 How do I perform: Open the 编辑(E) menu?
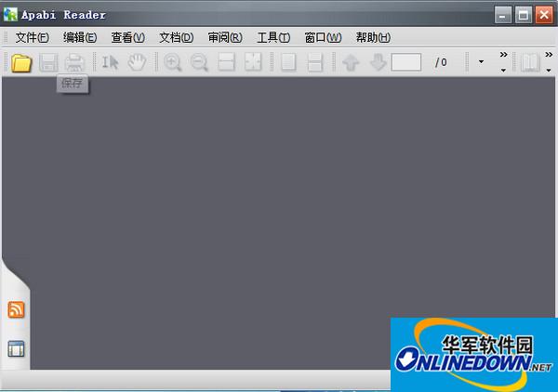pyautogui.click(x=80, y=37)
